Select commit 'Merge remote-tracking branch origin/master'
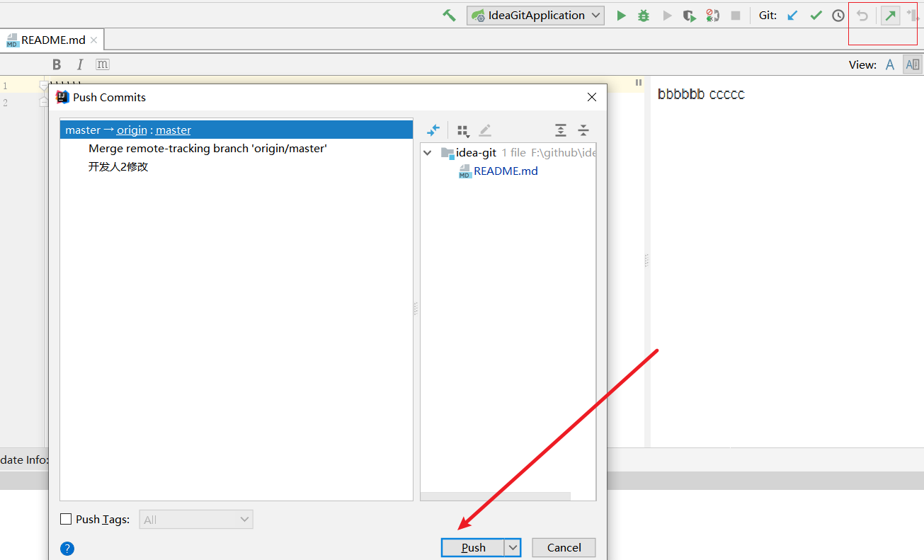This screenshot has height=560, width=924. click(x=207, y=149)
